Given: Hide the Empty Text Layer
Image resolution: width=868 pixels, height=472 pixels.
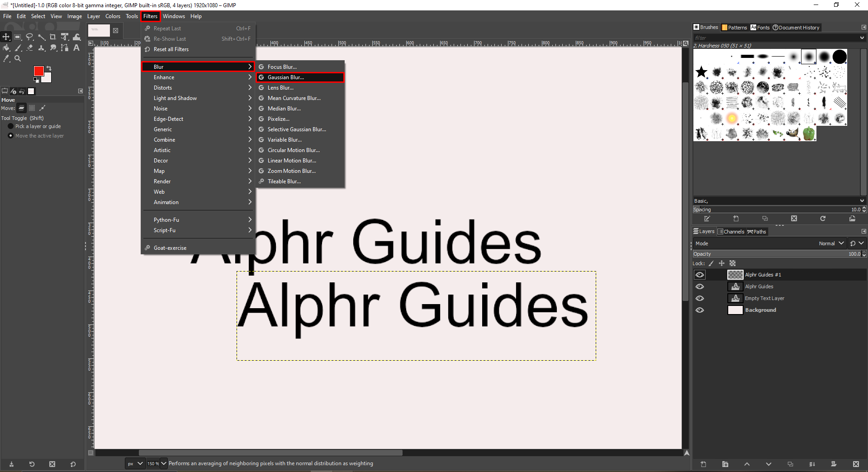Looking at the screenshot, I should click(700, 298).
